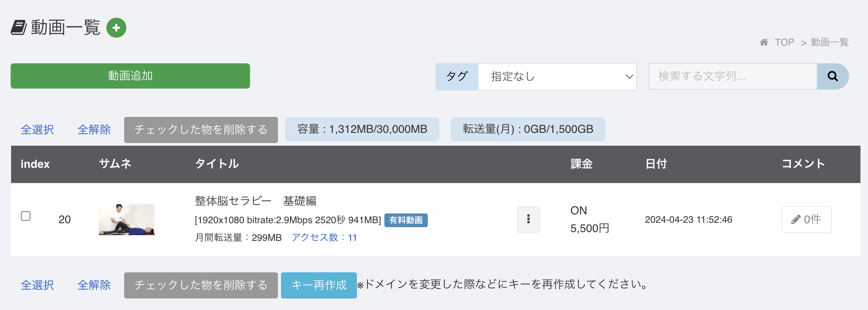The height and width of the screenshot is (310, 868).
Task: Click the magnifier search icon button
Action: pos(833,76)
